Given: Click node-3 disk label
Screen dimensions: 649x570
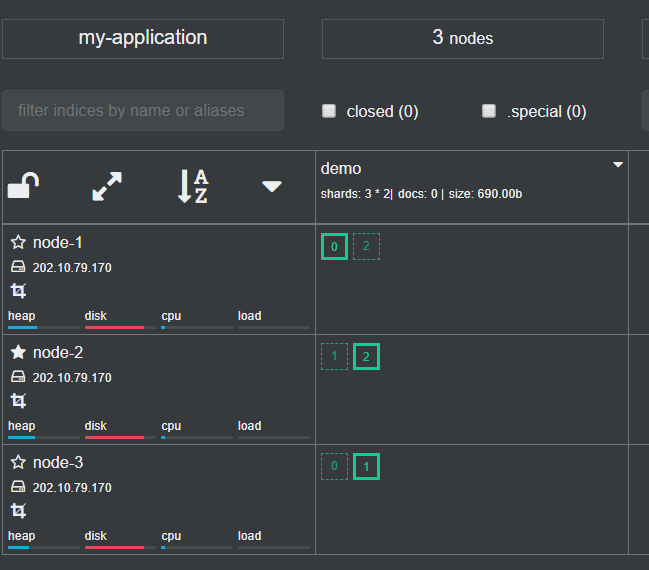Looking at the screenshot, I should click(96, 536).
